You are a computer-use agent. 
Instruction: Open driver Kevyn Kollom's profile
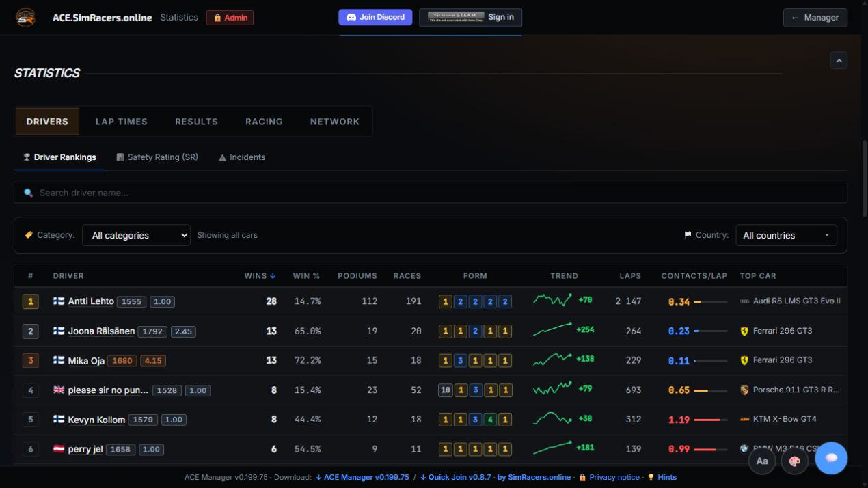click(x=96, y=420)
